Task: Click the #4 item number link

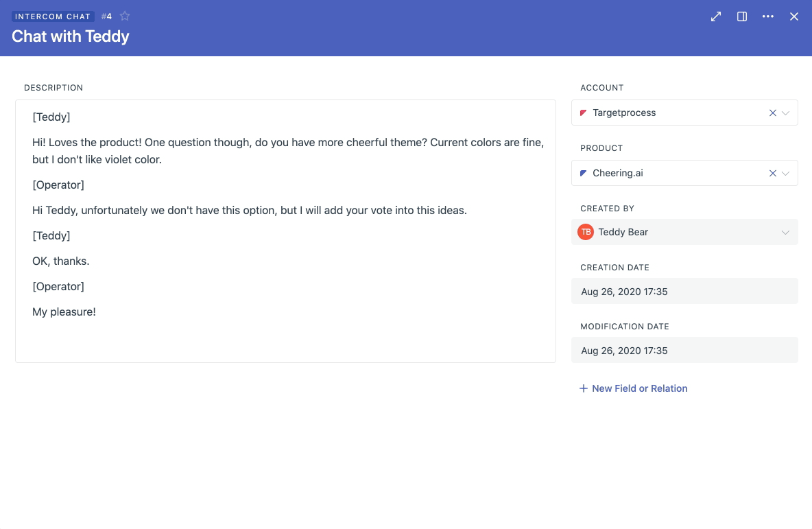Action: [x=106, y=16]
